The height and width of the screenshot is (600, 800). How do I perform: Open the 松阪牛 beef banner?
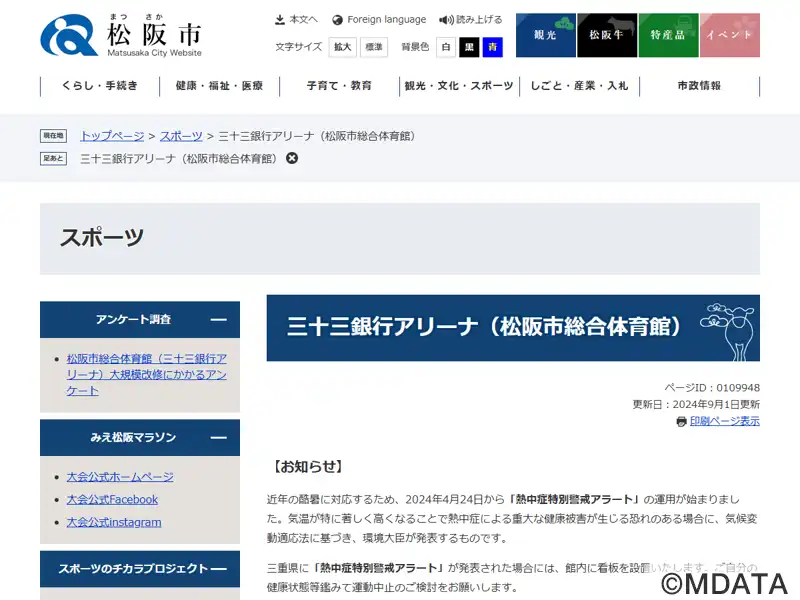[x=607, y=35]
